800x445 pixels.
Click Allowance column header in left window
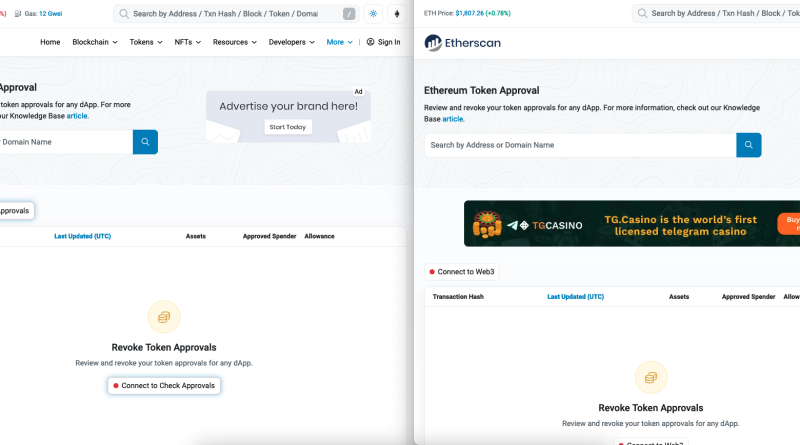click(319, 236)
